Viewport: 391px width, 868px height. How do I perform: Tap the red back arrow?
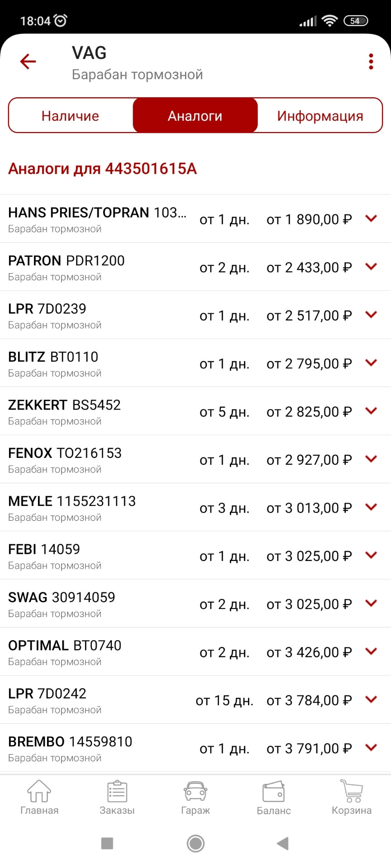pyautogui.click(x=28, y=61)
